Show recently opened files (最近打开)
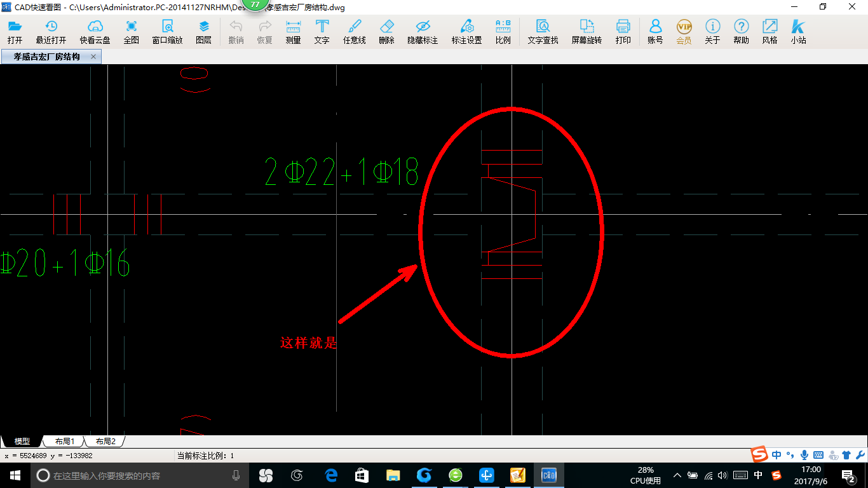This screenshot has height=488, width=868. tap(51, 32)
